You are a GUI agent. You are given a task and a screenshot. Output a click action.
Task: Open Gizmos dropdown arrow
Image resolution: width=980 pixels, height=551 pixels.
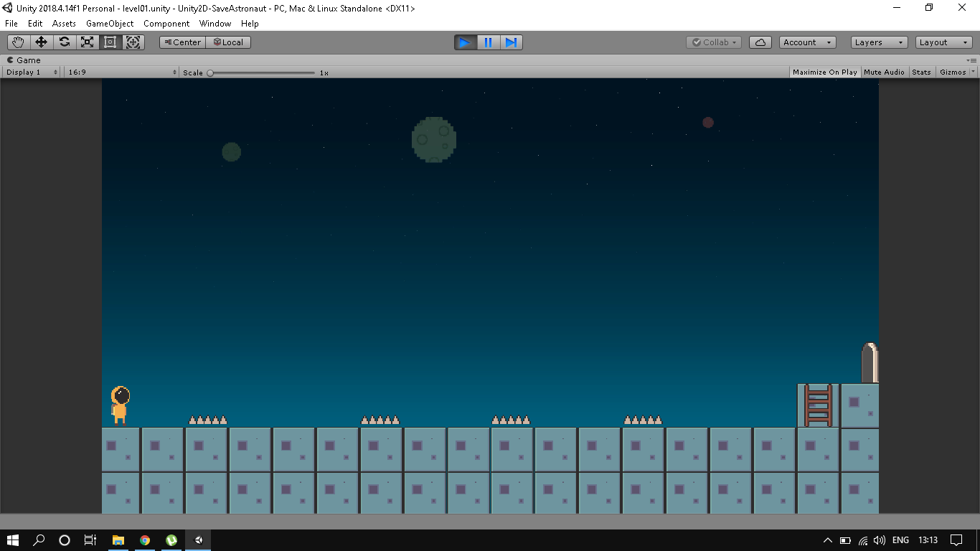pos(974,72)
